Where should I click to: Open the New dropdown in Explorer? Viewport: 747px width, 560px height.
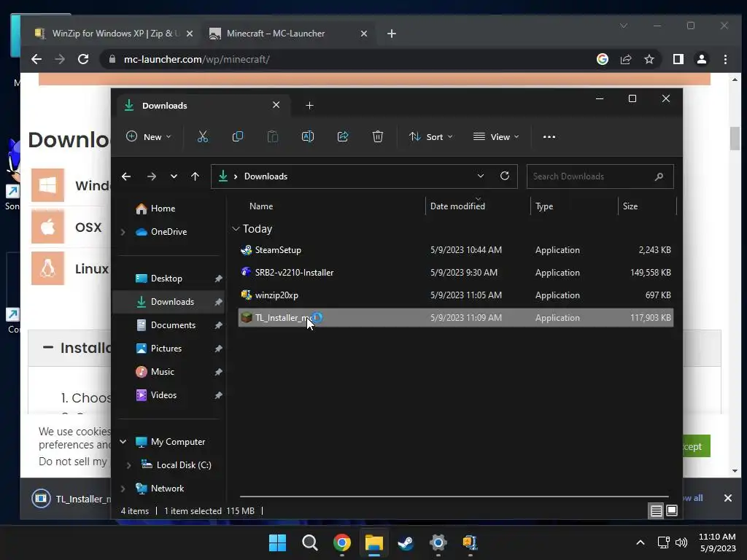click(149, 136)
